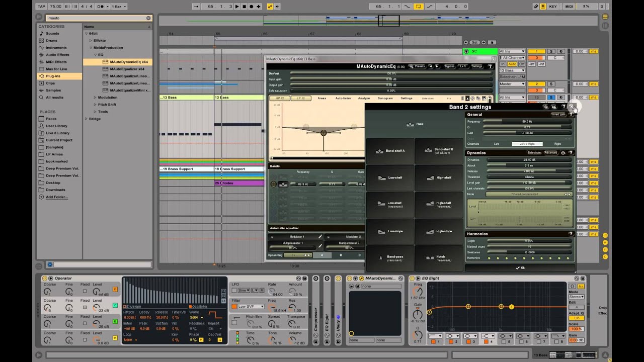The image size is (644, 362).
Task: Select Audio Effects category in browser
Action: click(x=59, y=55)
